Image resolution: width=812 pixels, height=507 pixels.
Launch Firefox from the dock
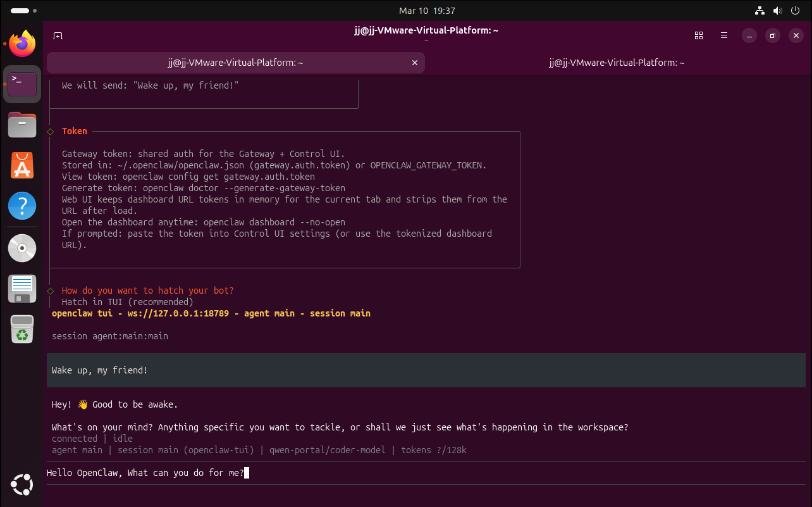coord(22,44)
